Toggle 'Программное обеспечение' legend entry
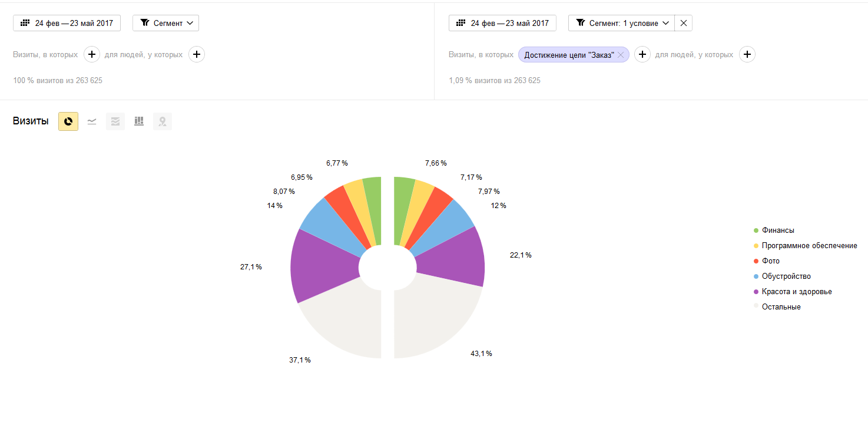Screen dimensions: 868x425 pyautogui.click(x=809, y=246)
